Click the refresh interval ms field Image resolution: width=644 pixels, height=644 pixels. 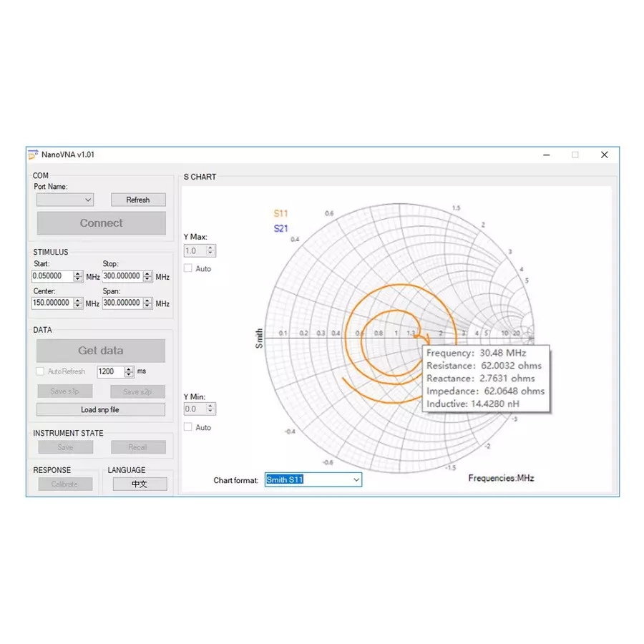click(x=111, y=371)
